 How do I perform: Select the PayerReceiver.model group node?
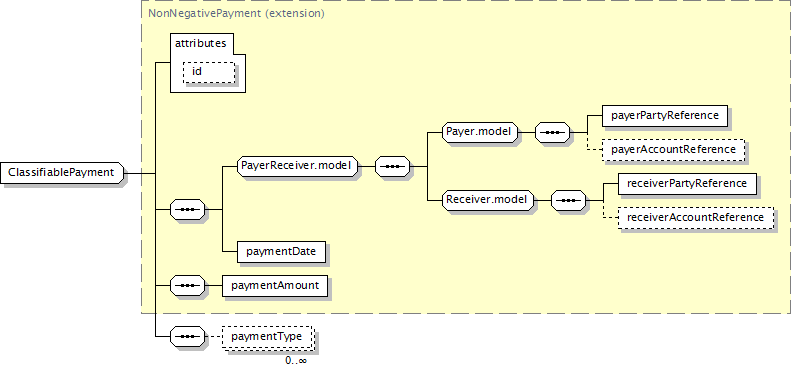click(299, 165)
